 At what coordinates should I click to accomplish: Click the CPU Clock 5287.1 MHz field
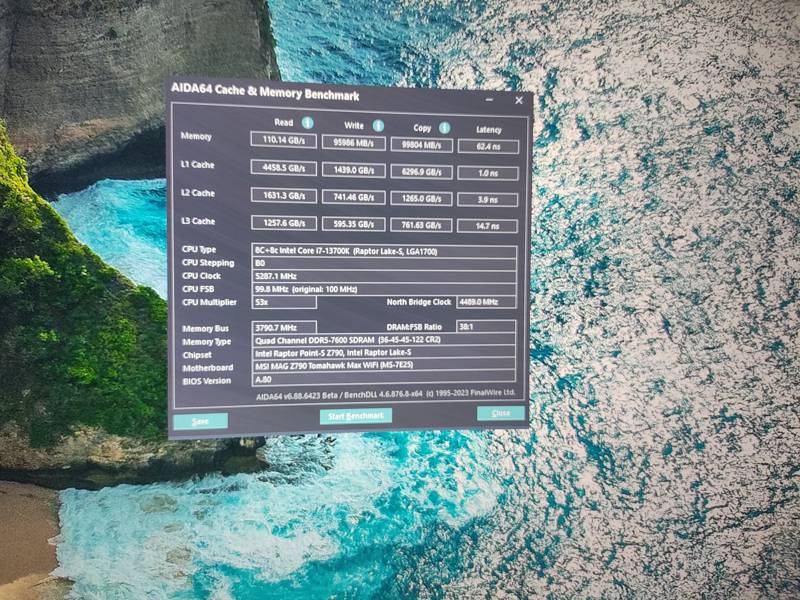(x=384, y=276)
